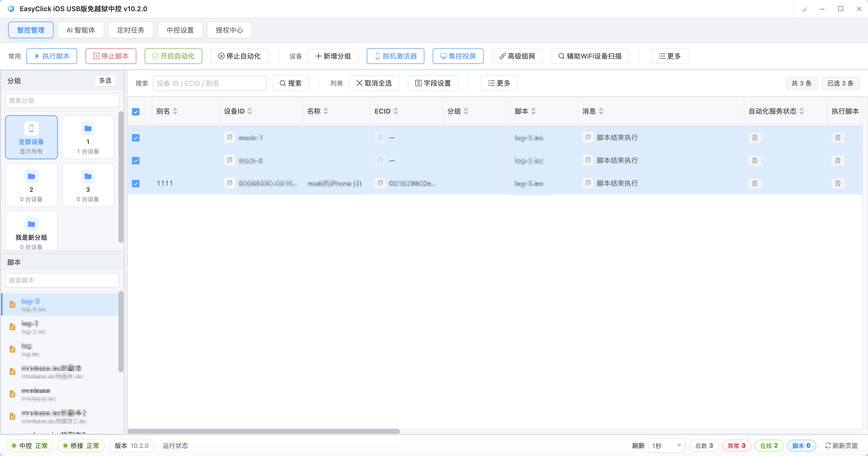
Task: Click the 新增分组 button
Action: [x=333, y=56]
